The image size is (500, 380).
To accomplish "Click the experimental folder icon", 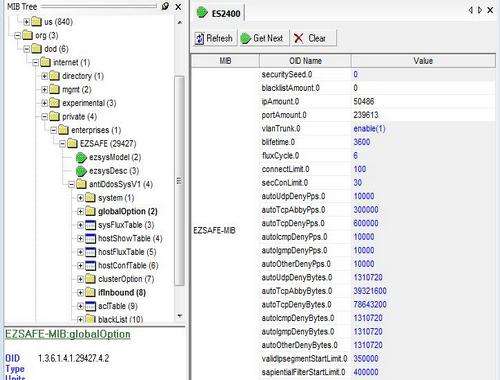I will point(54,103).
